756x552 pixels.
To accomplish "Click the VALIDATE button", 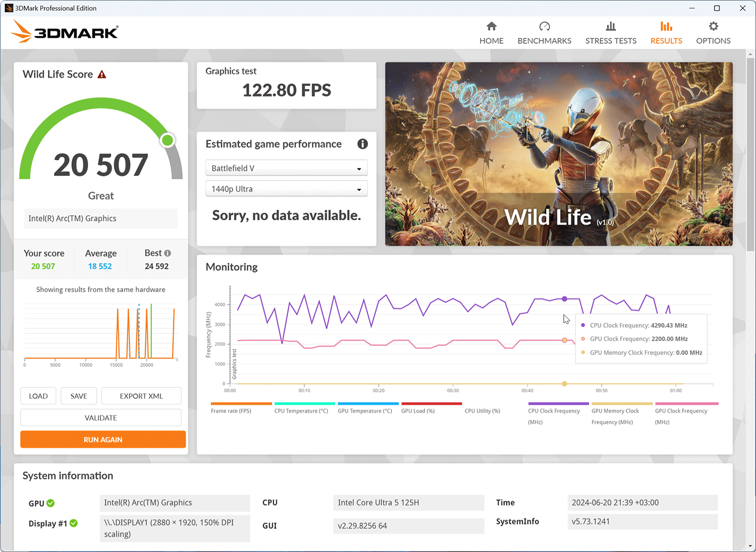I will point(101,418).
